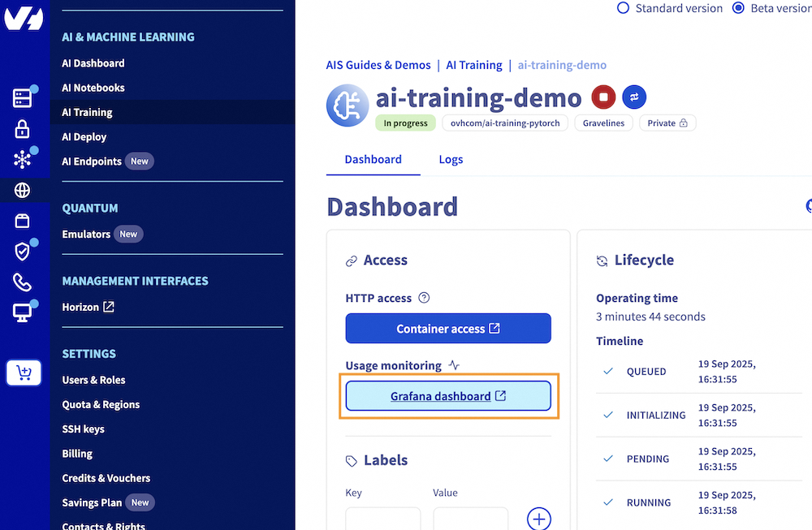
Task: Open the Grafana dashboard link
Action: click(x=448, y=396)
